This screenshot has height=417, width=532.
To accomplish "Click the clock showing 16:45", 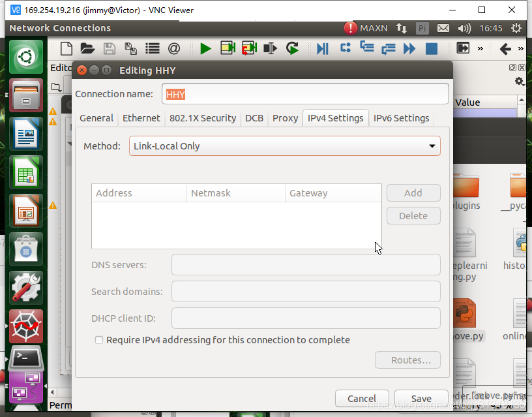I will coord(491,28).
